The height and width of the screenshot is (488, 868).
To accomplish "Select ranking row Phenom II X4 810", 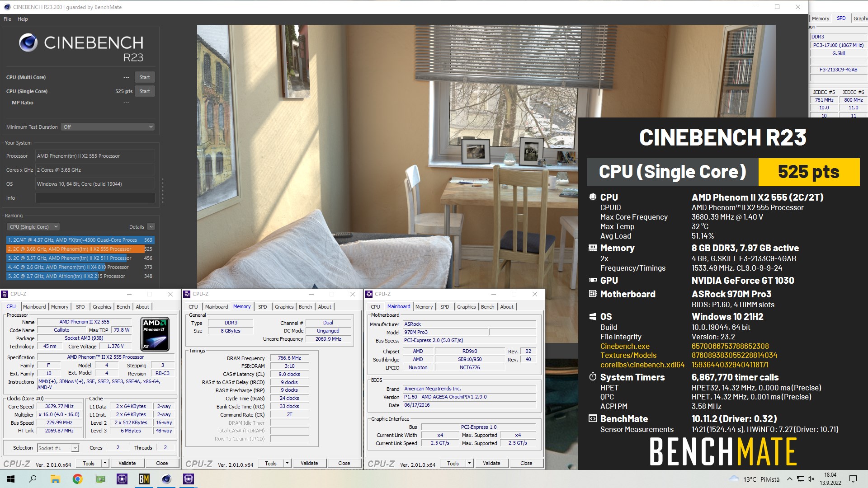I will tap(80, 267).
